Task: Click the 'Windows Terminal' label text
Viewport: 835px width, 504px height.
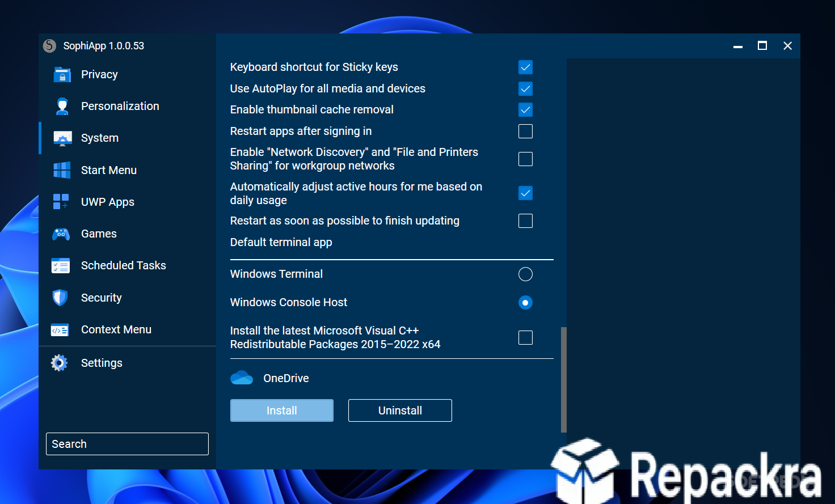Action: click(276, 274)
